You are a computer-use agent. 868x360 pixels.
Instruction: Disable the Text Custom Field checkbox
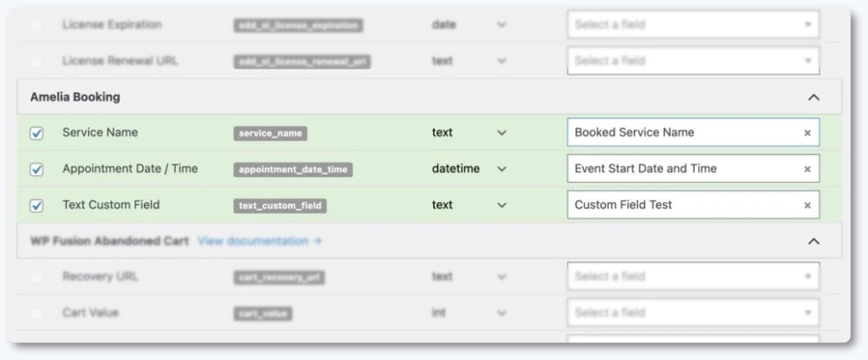click(36, 205)
